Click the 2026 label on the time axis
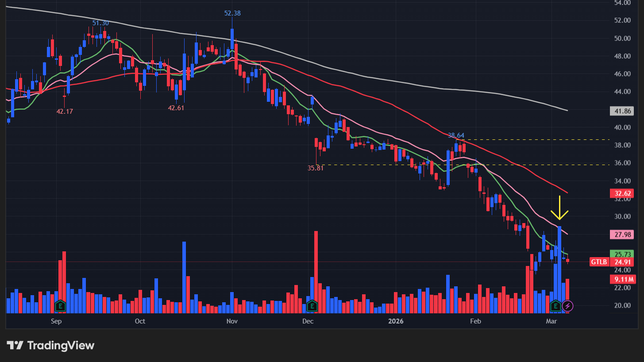644x362 pixels. (x=395, y=321)
